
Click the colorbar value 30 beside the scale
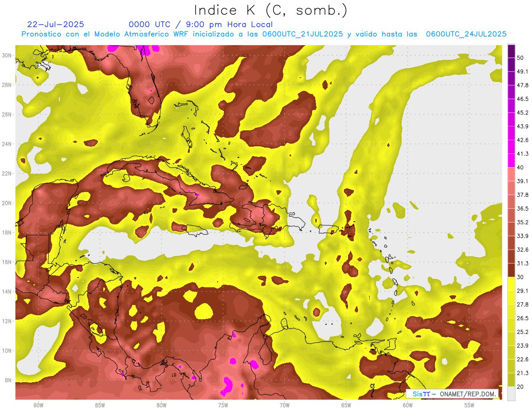[x=521, y=277]
